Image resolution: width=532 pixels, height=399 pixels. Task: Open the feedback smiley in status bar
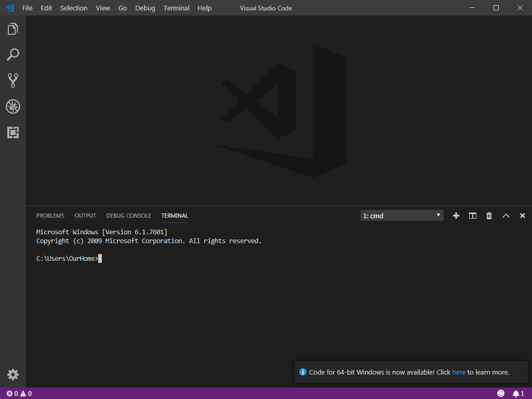[501, 393]
